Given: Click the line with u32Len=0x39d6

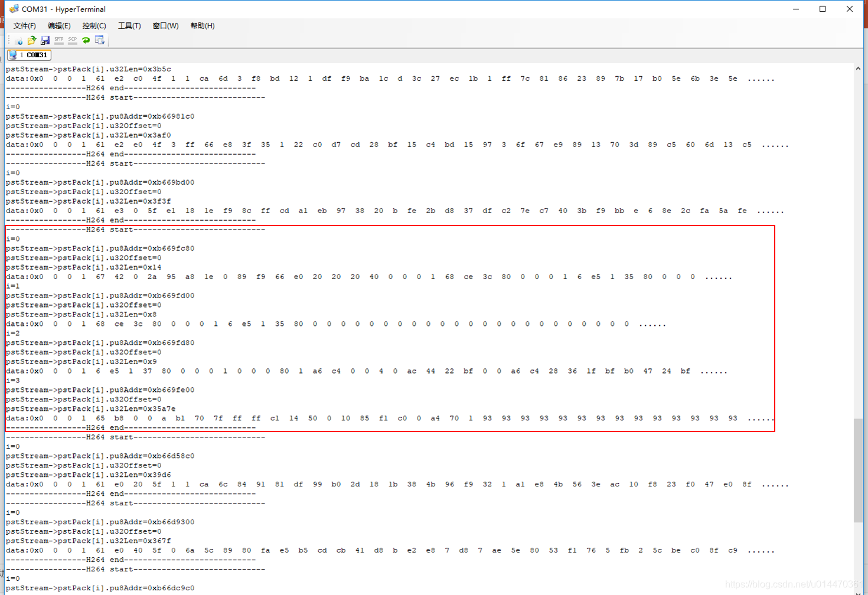Looking at the screenshot, I should (89, 475).
